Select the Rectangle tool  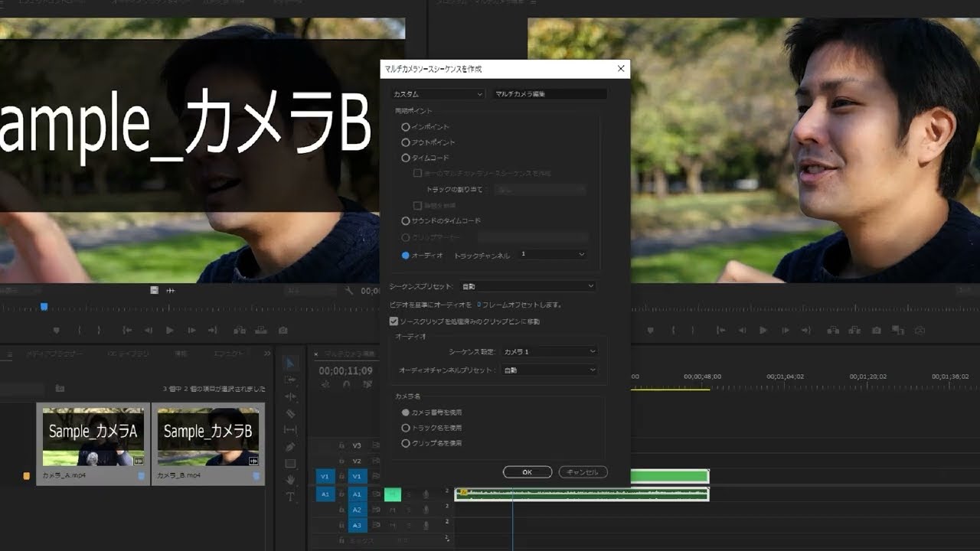coord(290,463)
